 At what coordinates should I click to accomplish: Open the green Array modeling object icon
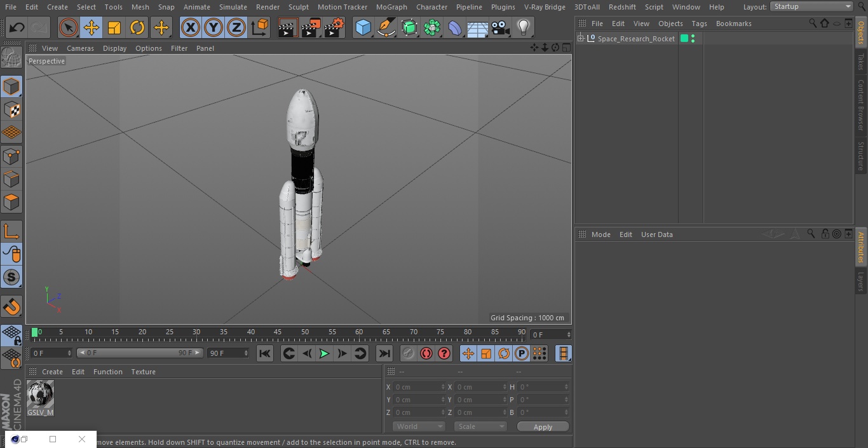432,27
